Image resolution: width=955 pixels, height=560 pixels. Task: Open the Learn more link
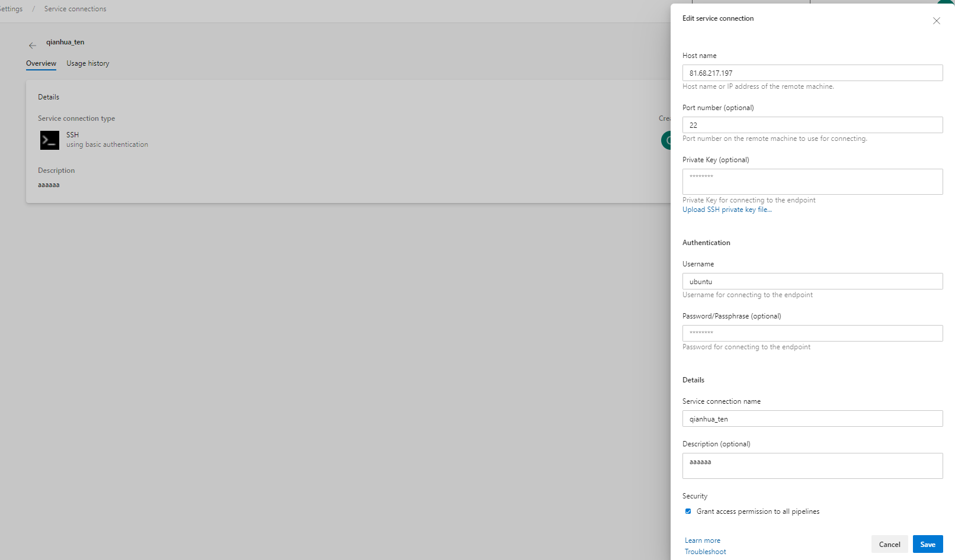click(x=703, y=540)
